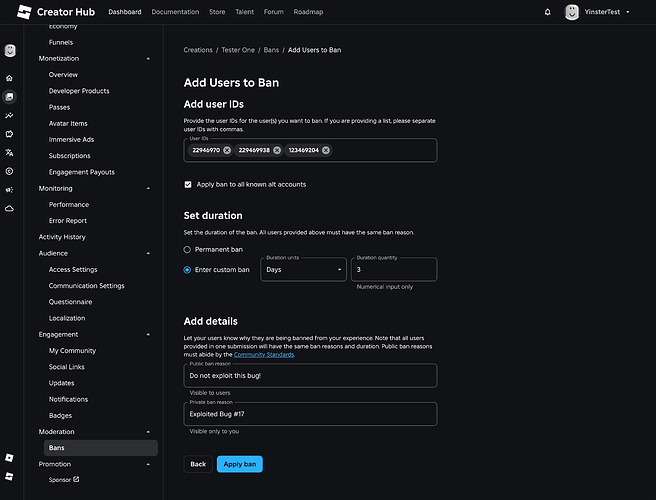
Task: Open the Documentation tab in top bar
Action: [176, 12]
